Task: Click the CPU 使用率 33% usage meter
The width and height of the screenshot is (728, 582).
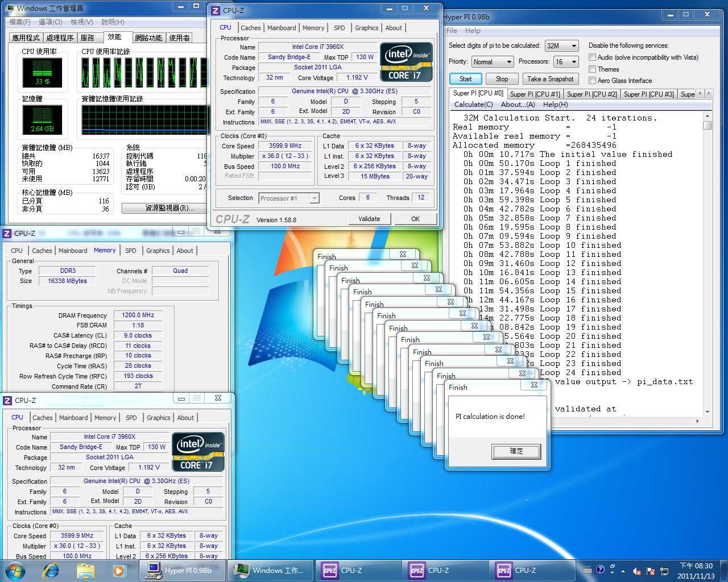Action: click(x=42, y=72)
